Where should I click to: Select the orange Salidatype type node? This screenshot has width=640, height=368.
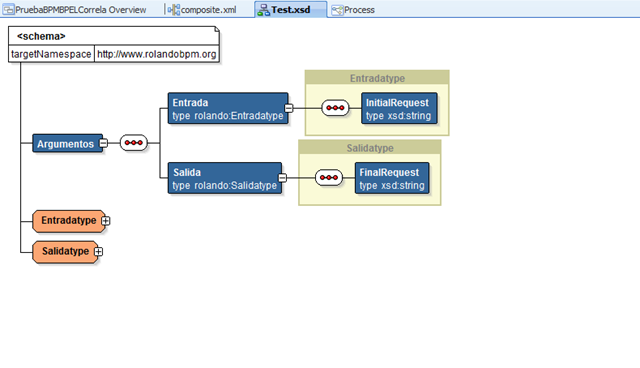coord(65,252)
